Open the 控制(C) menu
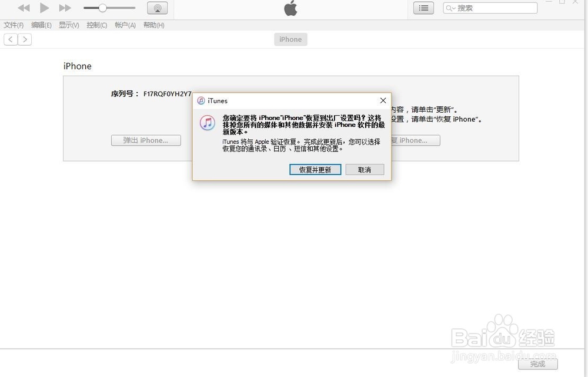 pos(97,25)
